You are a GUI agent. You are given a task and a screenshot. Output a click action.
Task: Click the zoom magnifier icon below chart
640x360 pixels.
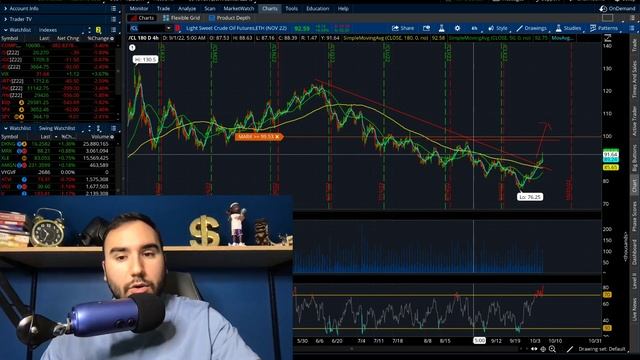point(552,349)
